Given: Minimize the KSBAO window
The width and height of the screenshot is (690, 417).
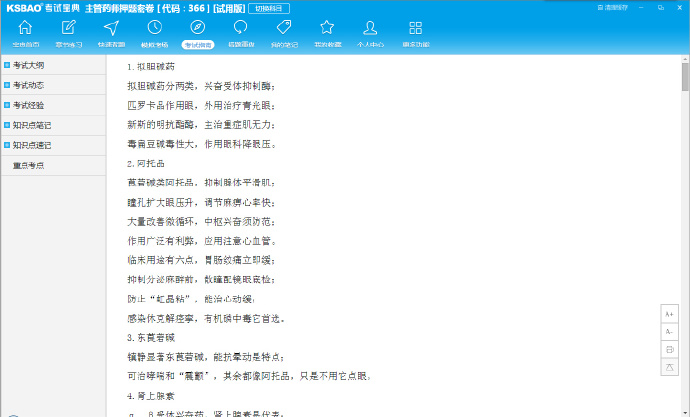Looking at the screenshot, I should pyautogui.click(x=641, y=7).
